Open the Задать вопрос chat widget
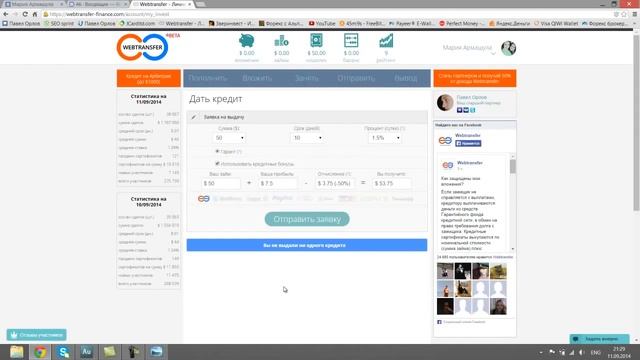Image resolution: width=640 pixels, height=360 pixels. (600, 339)
